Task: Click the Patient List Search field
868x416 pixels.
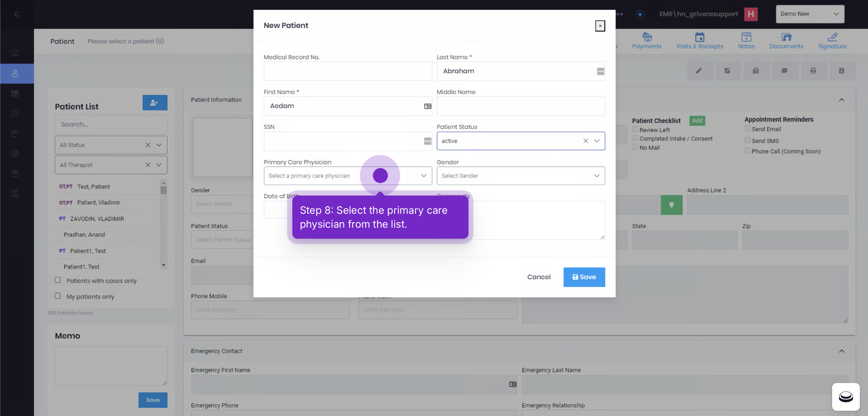Action: (x=111, y=125)
